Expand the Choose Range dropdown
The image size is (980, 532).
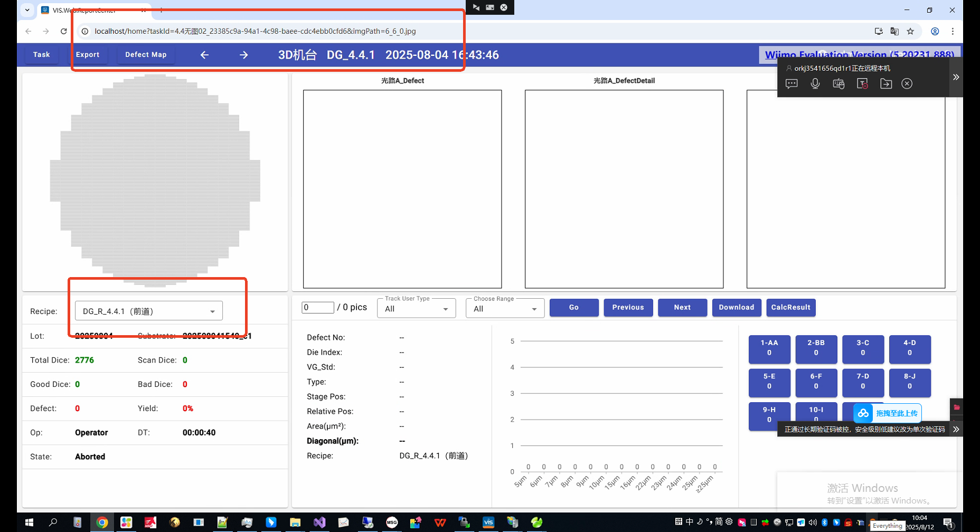point(505,309)
